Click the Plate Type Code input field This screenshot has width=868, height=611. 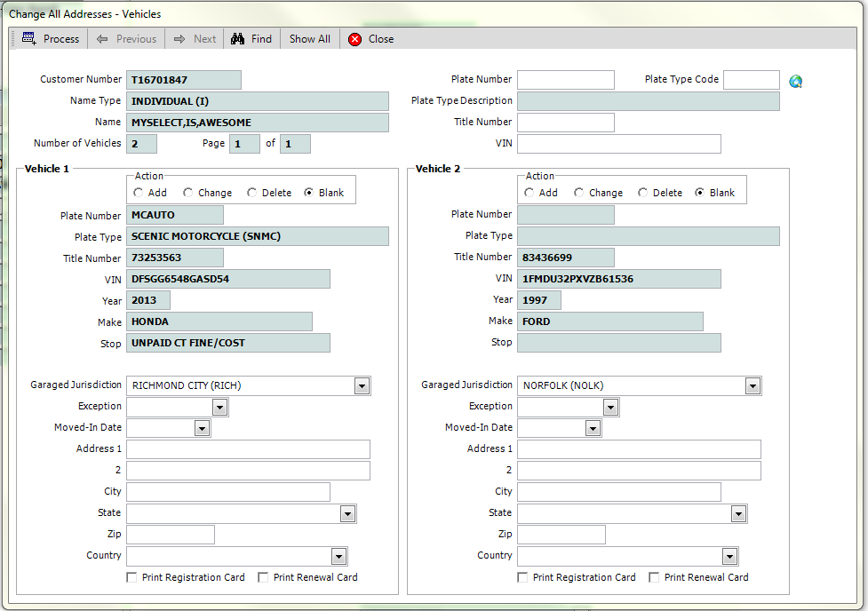(752, 80)
